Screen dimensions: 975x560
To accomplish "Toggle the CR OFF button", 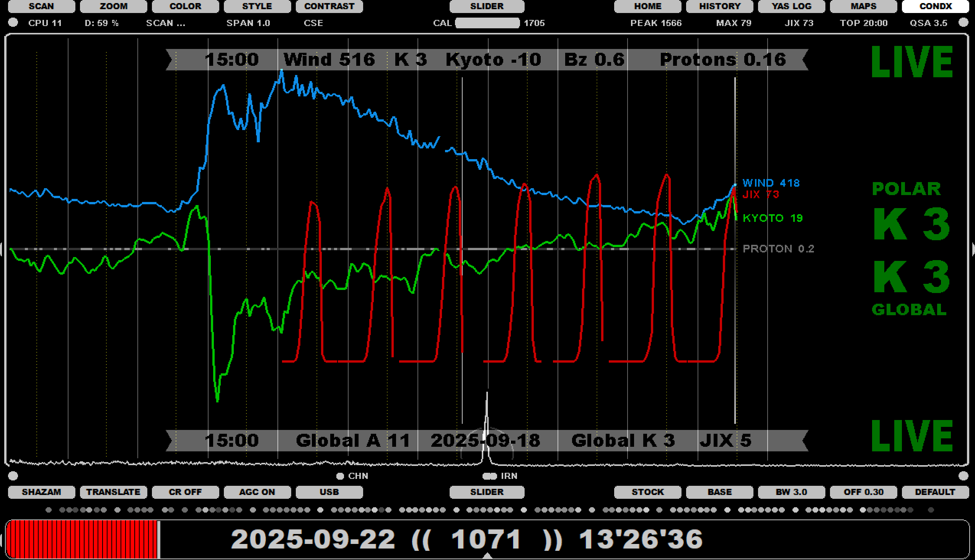I will [185, 492].
